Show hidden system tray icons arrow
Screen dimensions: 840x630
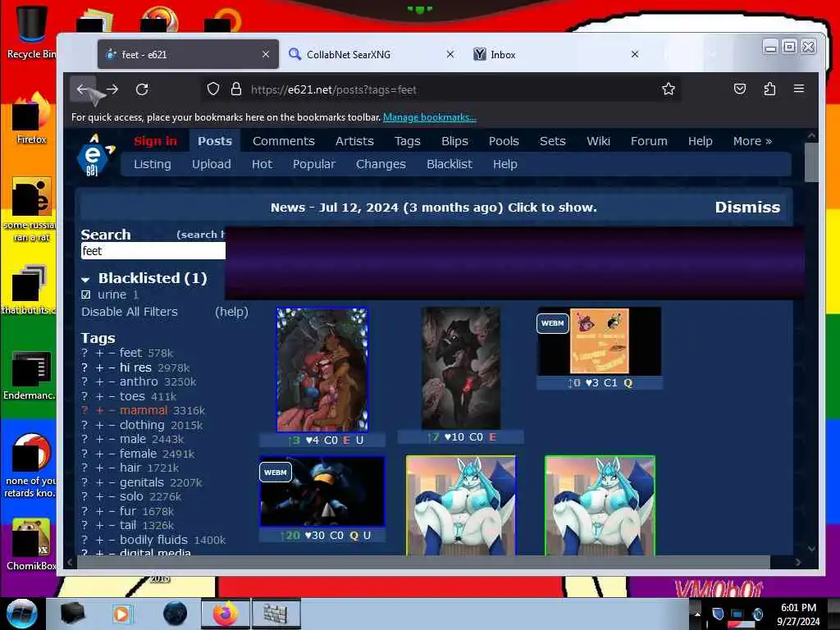(697, 614)
